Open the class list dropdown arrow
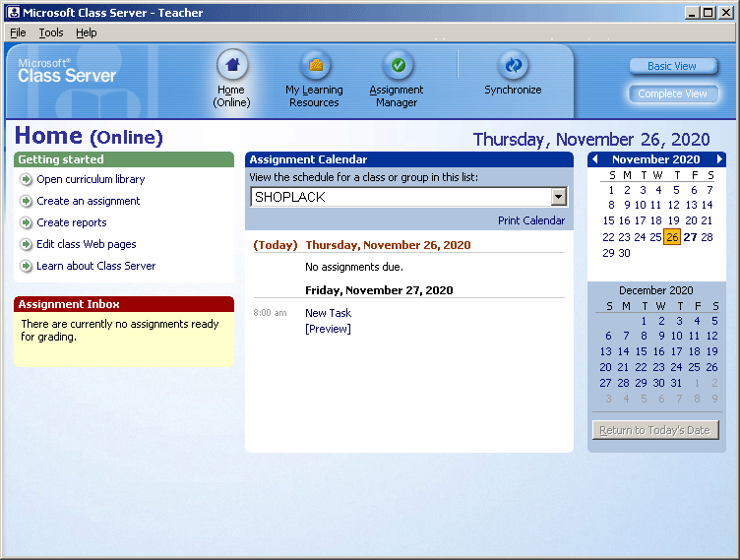This screenshot has height=560, width=740. (559, 197)
